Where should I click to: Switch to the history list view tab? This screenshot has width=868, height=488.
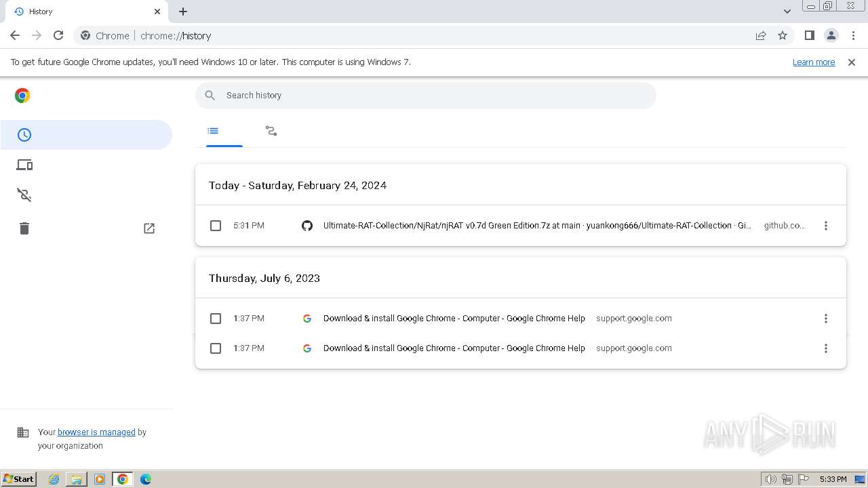tap(213, 131)
